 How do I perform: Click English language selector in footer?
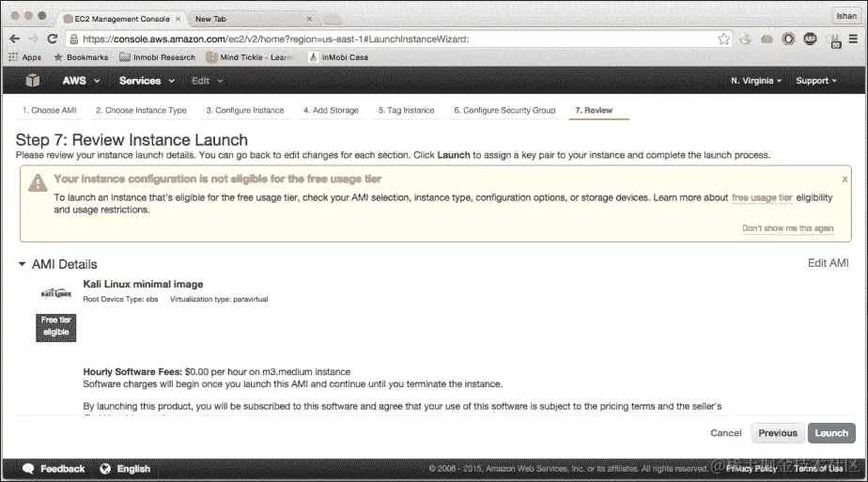click(133, 469)
